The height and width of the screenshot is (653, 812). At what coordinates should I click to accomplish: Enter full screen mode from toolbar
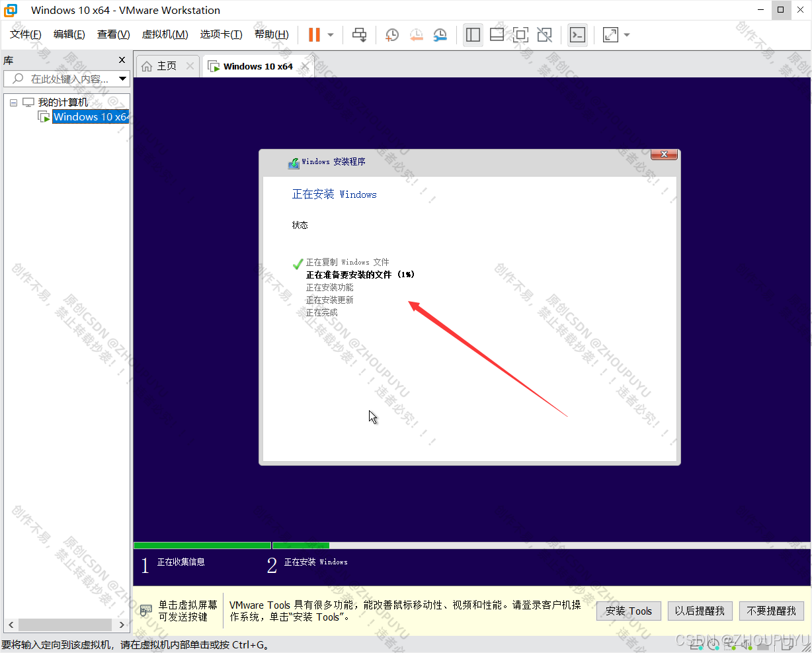tap(520, 35)
